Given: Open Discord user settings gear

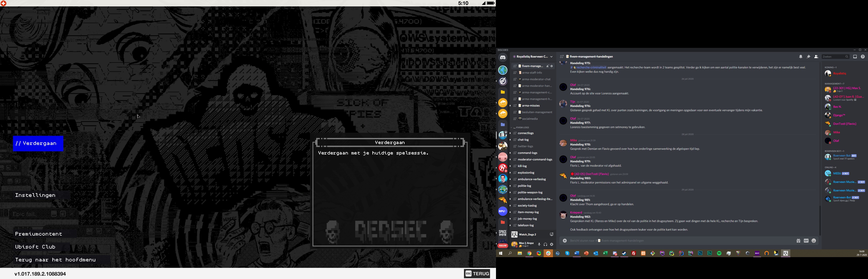Looking at the screenshot, I should pos(552,244).
